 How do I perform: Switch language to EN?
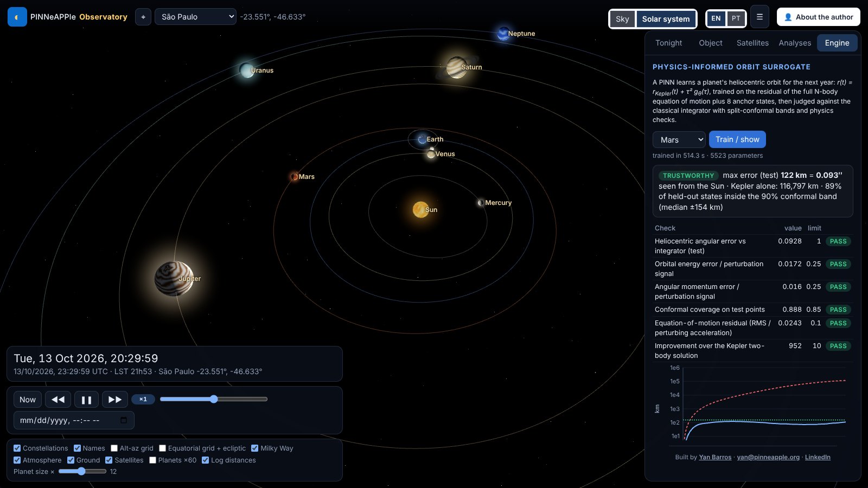click(716, 18)
